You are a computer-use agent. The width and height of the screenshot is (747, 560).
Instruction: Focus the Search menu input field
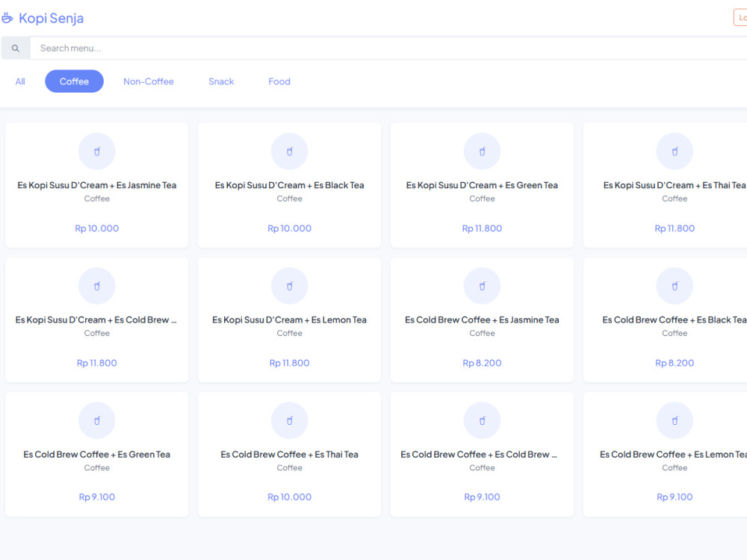pos(388,48)
